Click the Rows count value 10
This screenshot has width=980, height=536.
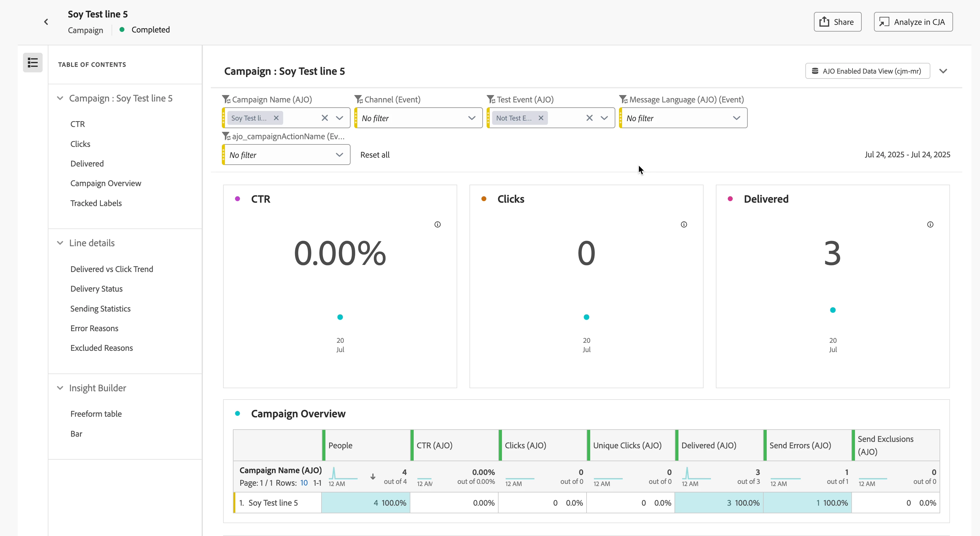pyautogui.click(x=304, y=483)
